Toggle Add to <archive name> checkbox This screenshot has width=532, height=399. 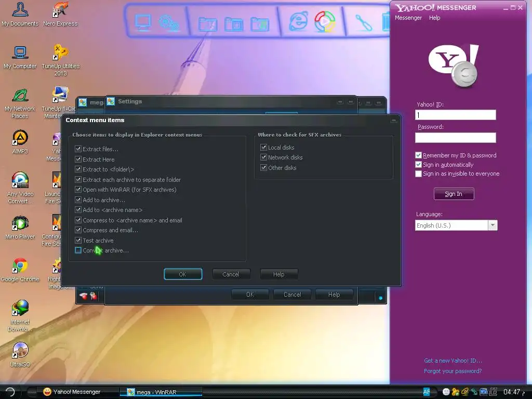tap(78, 210)
